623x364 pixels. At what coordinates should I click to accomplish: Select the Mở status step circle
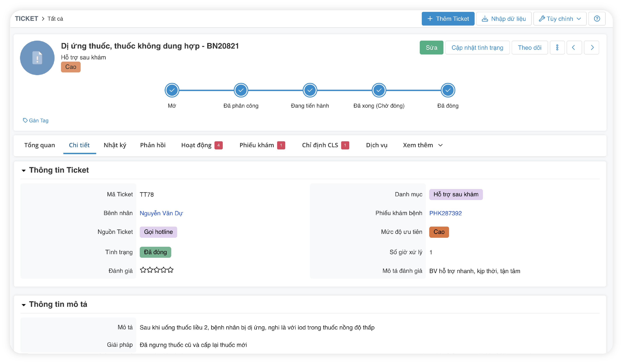[x=172, y=90]
